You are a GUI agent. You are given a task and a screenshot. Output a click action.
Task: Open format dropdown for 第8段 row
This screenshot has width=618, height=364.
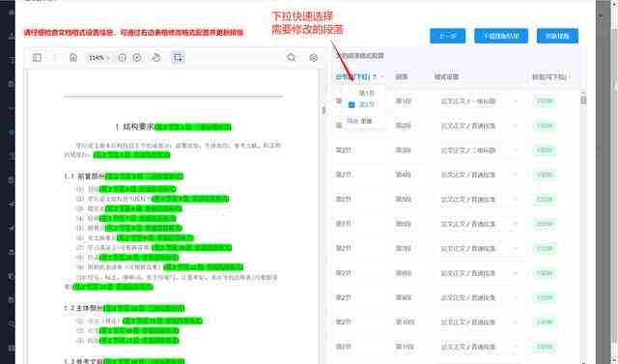click(478, 273)
